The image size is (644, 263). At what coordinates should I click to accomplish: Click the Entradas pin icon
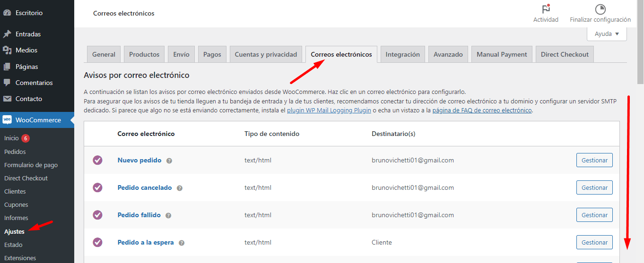pos(7,34)
